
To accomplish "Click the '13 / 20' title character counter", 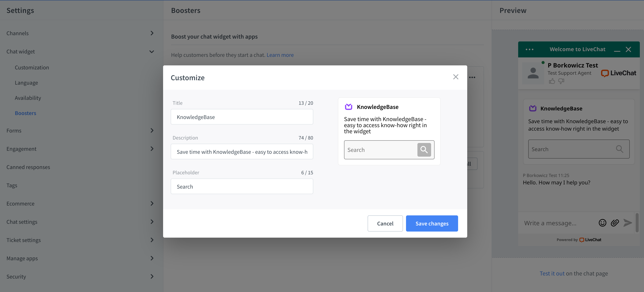I will [305, 103].
